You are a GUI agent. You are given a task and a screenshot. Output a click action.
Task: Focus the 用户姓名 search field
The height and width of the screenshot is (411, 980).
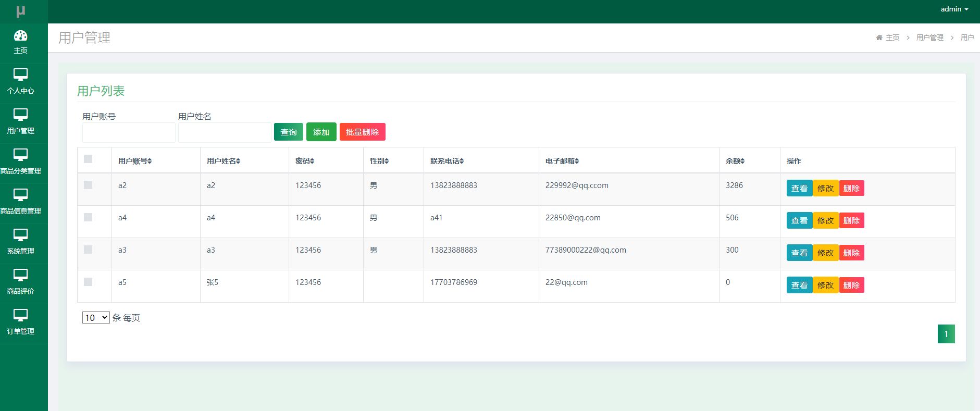pyautogui.click(x=225, y=133)
